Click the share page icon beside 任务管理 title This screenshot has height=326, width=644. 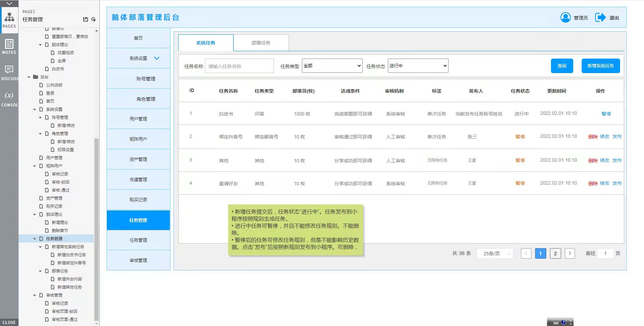[86, 20]
